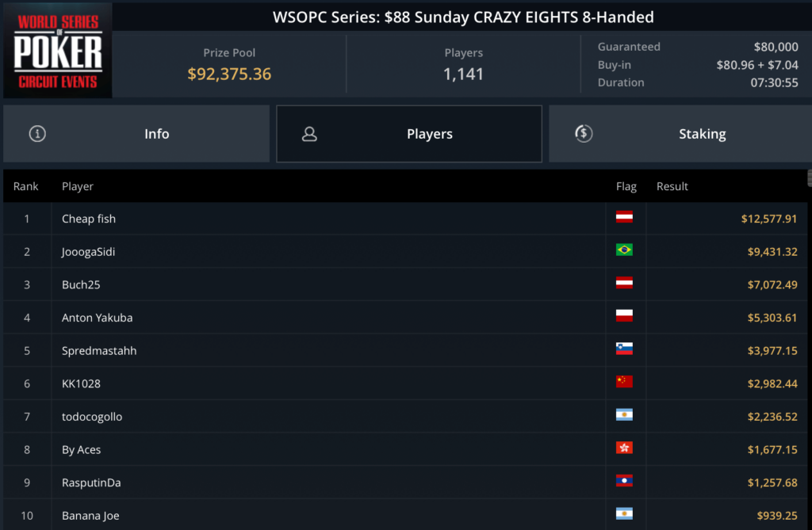Click the Brazil flag next to JooogaSidi
The image size is (812, 530).
click(624, 250)
